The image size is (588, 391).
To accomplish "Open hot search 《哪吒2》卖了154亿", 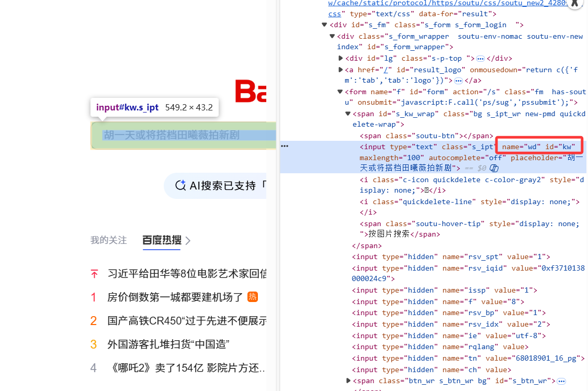I will click(x=187, y=368).
